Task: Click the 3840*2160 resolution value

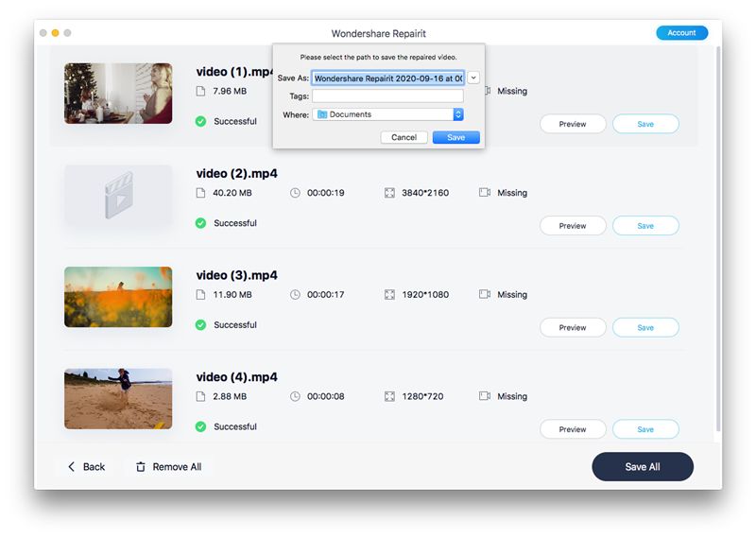Action: (x=425, y=193)
